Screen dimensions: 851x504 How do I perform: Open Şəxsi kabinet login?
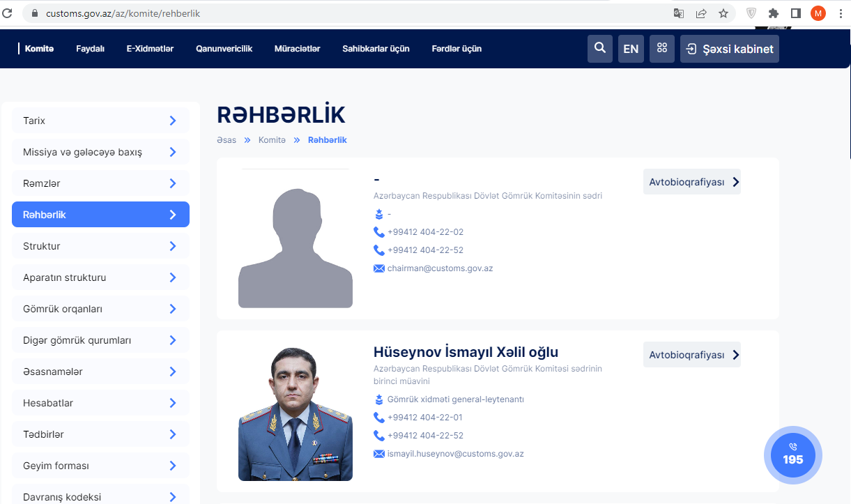(x=730, y=49)
